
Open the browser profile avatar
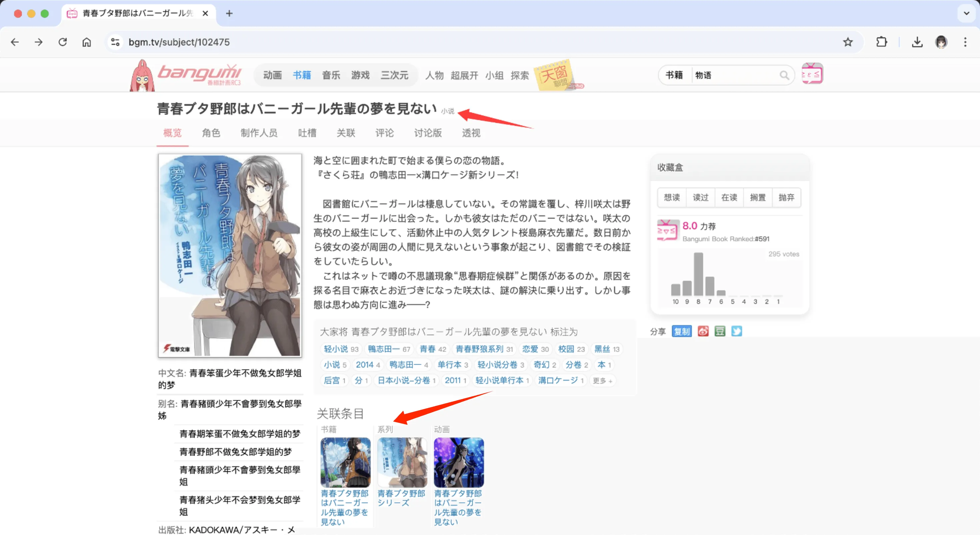coord(941,42)
